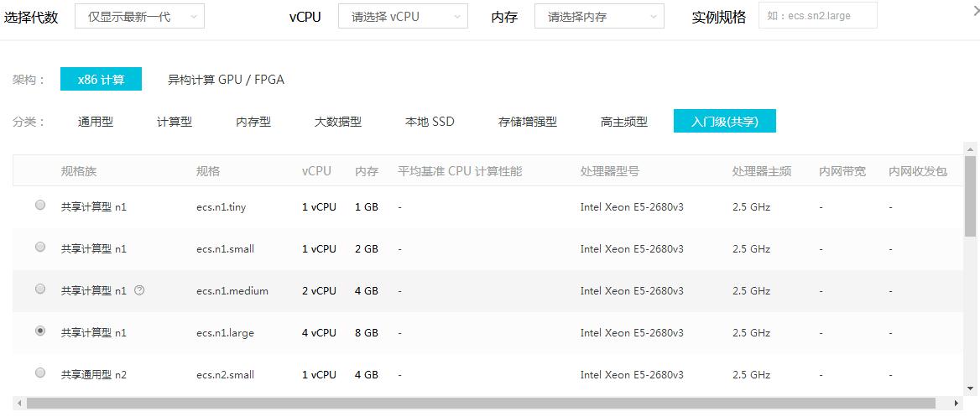Image resolution: width=980 pixels, height=417 pixels.
Task: Click the 入门级(共享) category button
Action: (x=724, y=122)
